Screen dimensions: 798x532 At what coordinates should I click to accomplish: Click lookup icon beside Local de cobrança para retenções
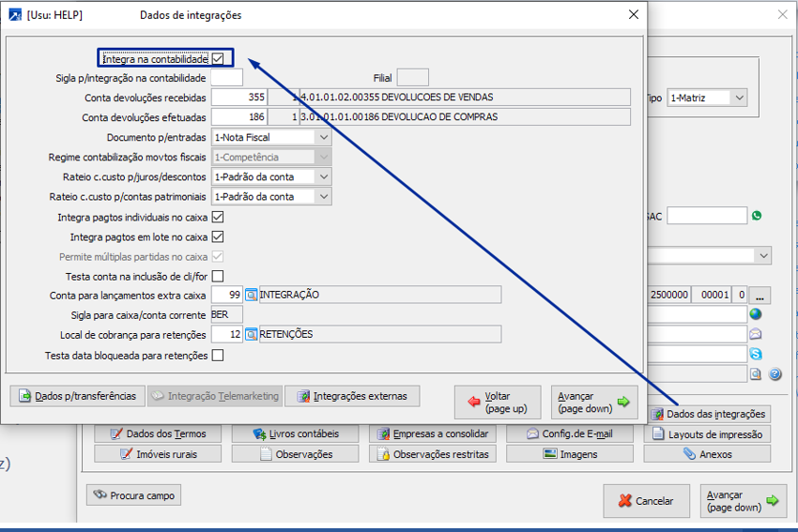(x=251, y=335)
